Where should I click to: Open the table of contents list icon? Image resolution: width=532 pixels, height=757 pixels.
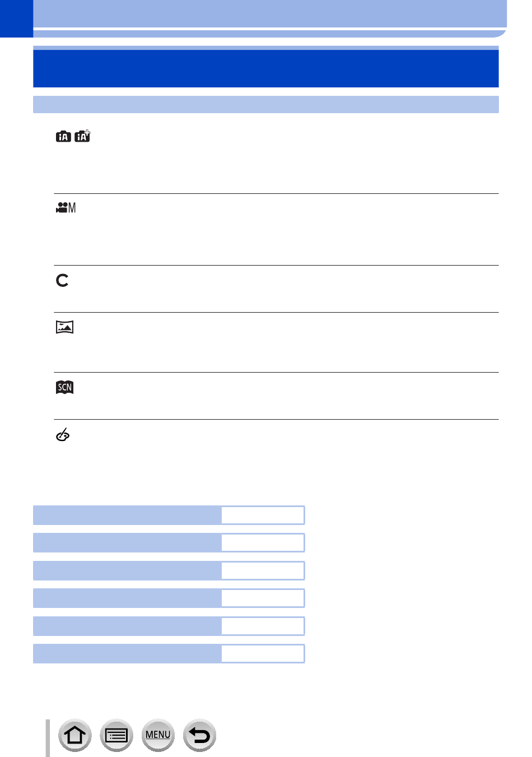click(x=116, y=735)
